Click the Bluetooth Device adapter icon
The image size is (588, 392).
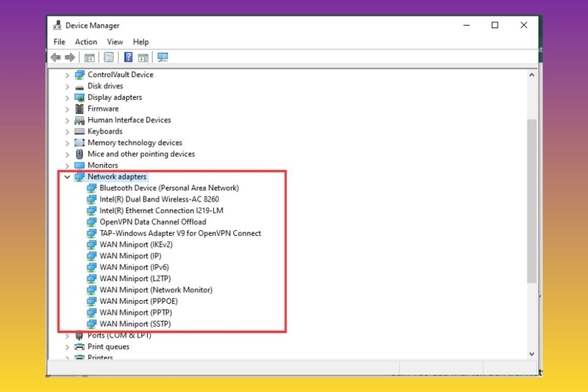tap(91, 188)
